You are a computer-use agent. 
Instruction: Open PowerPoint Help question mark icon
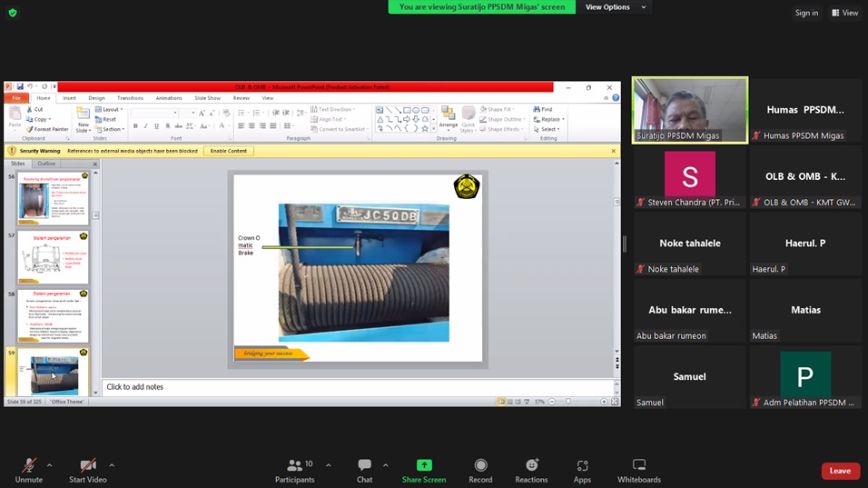point(616,97)
